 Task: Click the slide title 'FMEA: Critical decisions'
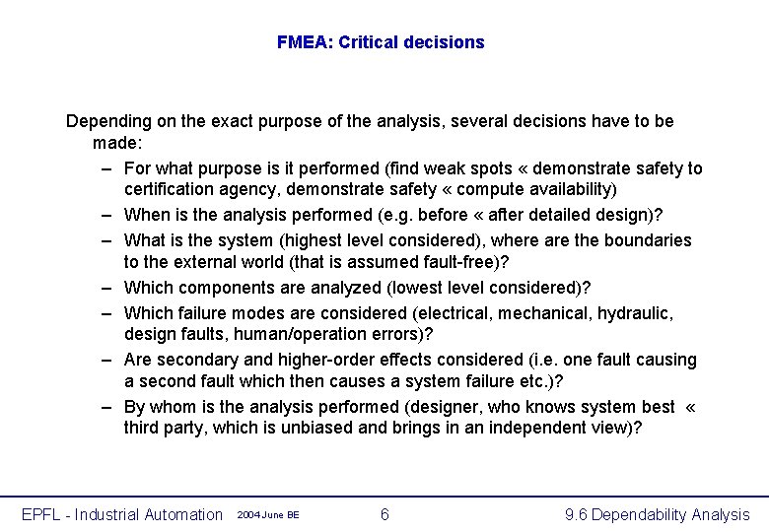click(381, 42)
